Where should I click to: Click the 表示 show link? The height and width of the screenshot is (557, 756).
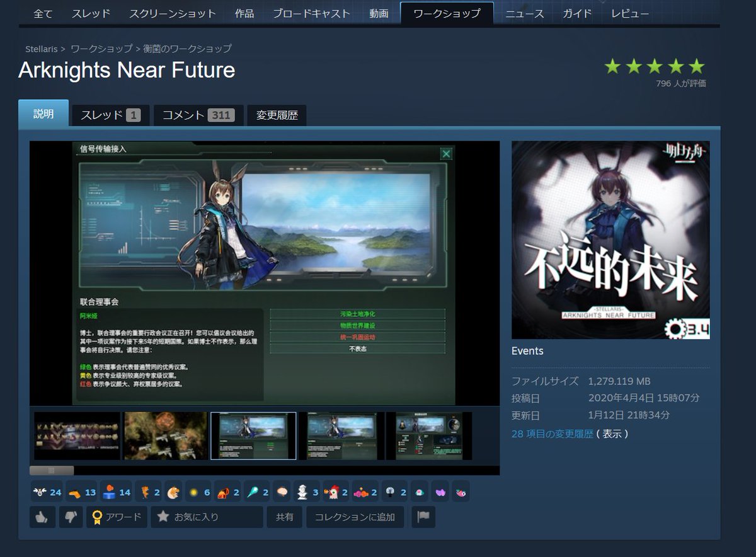pyautogui.click(x=612, y=434)
